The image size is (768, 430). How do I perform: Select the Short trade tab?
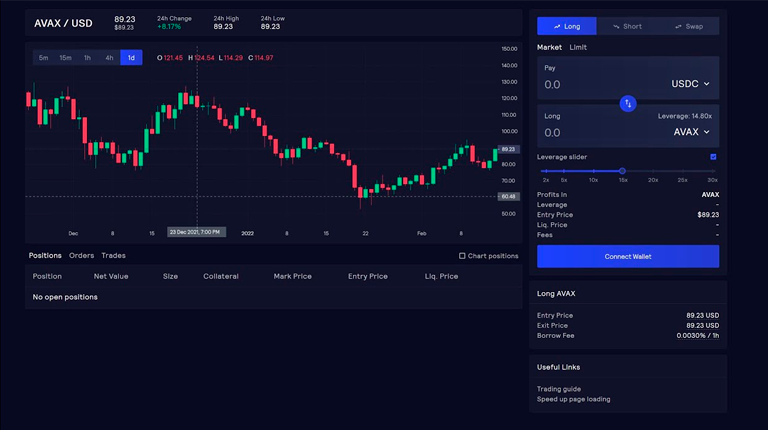pos(627,26)
